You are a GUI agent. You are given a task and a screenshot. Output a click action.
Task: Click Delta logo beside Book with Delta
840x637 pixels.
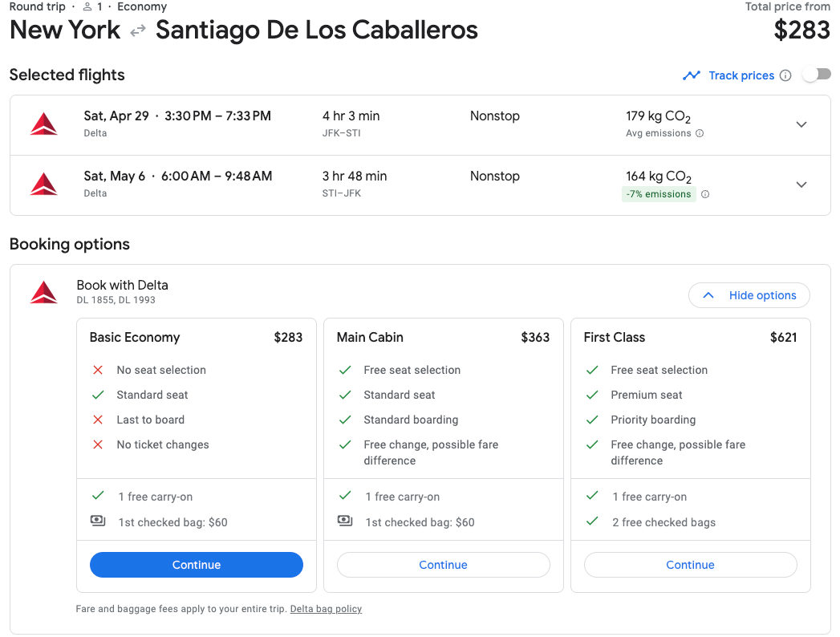tap(44, 292)
